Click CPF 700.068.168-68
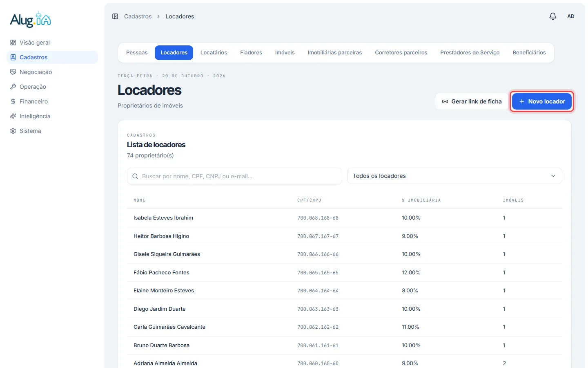The height and width of the screenshot is (368, 588). click(x=318, y=218)
